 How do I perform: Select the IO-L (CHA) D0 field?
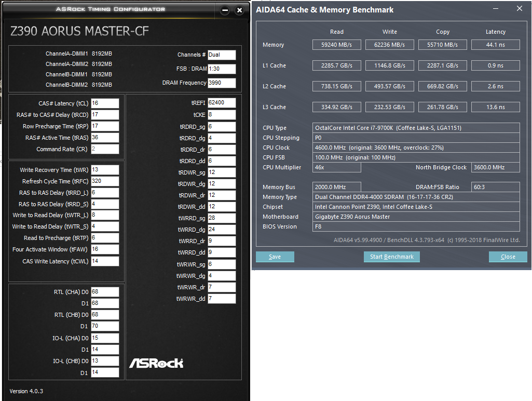click(x=105, y=338)
